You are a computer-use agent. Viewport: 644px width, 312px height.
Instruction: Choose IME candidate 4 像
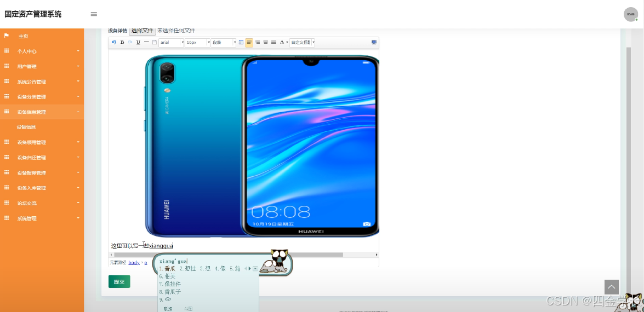(x=220, y=269)
